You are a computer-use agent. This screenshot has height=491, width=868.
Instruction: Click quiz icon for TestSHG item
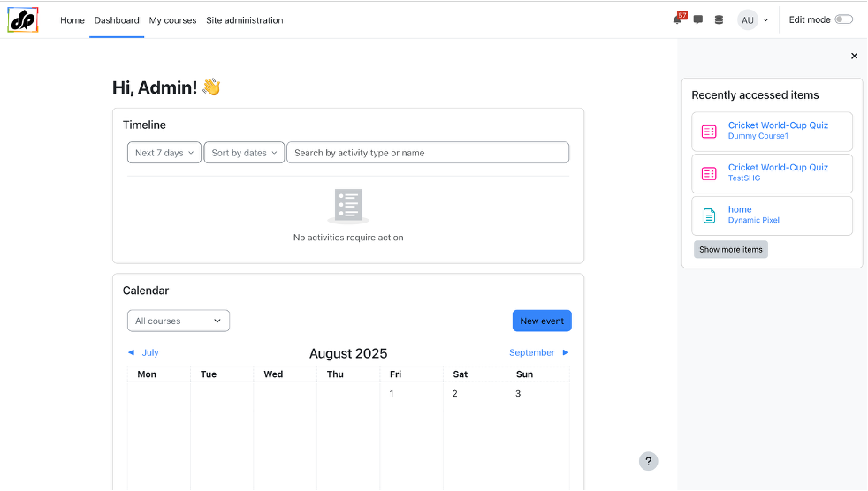pos(709,174)
